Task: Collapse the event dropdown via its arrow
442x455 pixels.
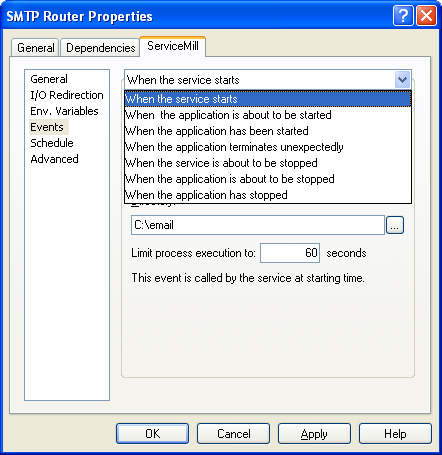Action: 402,80
